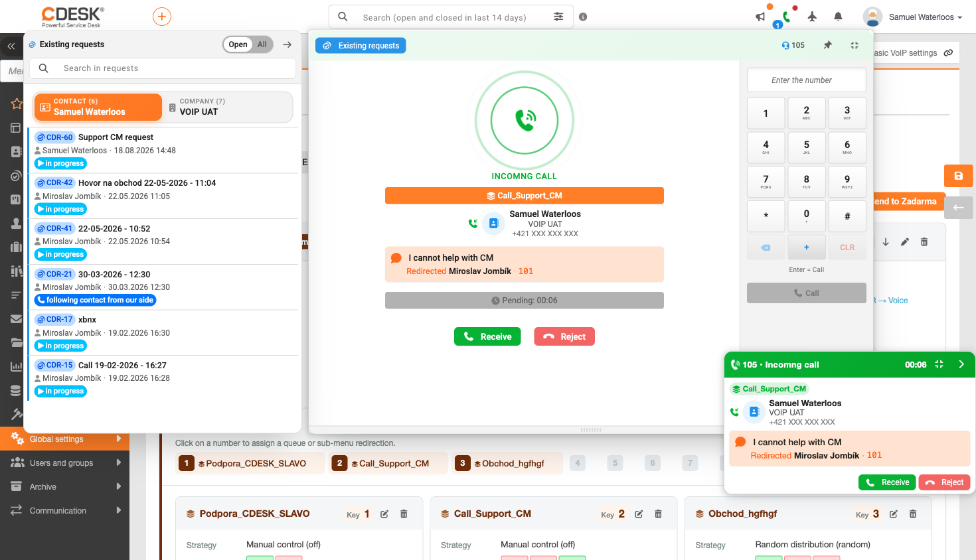Select COMPANY VOIP UAT tab
The width and height of the screenshot is (976, 560).
228,107
